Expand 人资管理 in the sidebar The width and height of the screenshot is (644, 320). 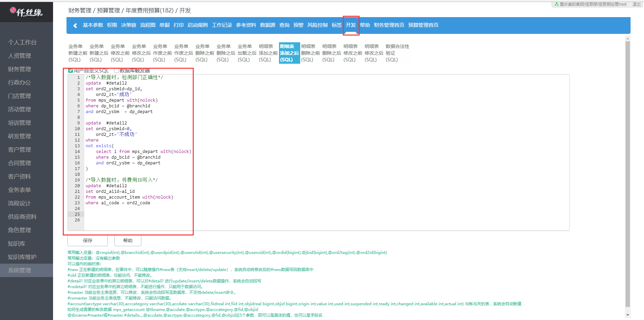click(19, 56)
